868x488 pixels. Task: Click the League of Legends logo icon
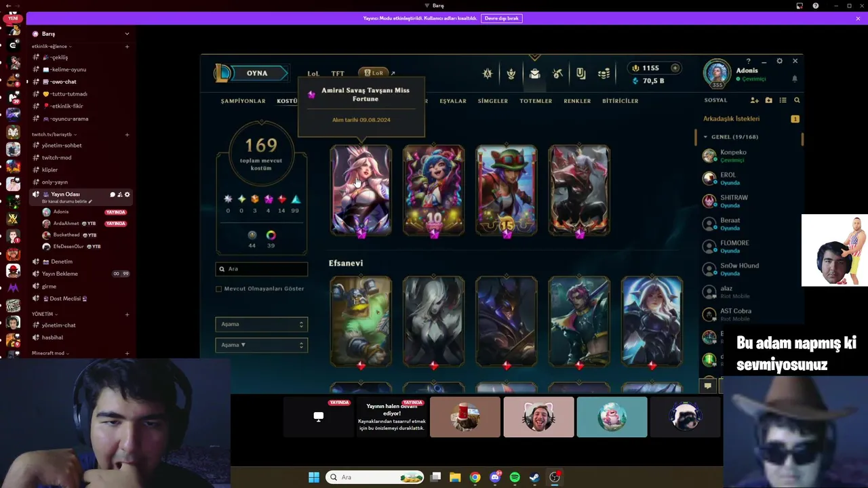tap(223, 73)
